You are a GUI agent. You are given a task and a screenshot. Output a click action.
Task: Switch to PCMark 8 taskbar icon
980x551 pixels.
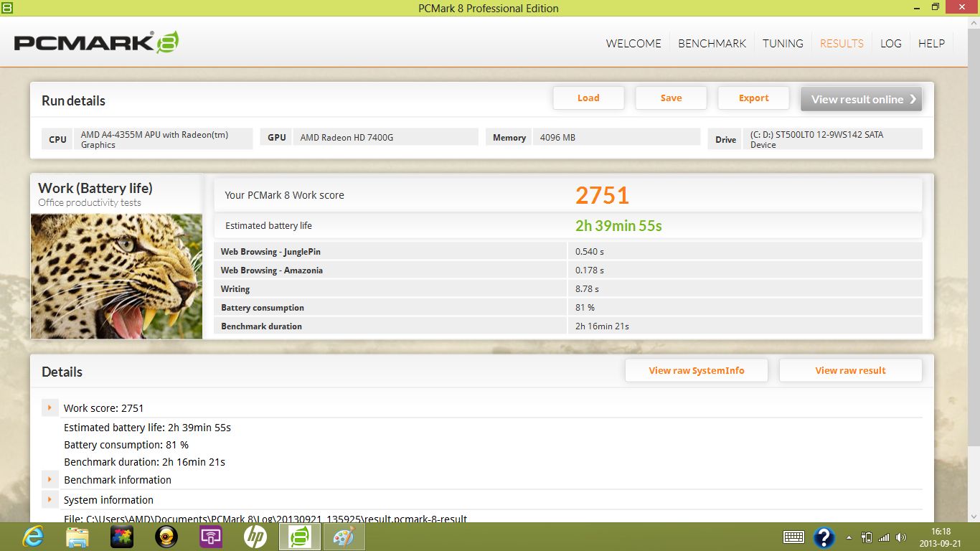300,537
